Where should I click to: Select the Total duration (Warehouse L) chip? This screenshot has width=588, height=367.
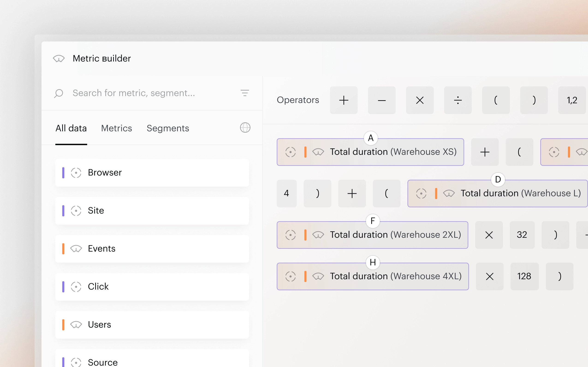498,194
